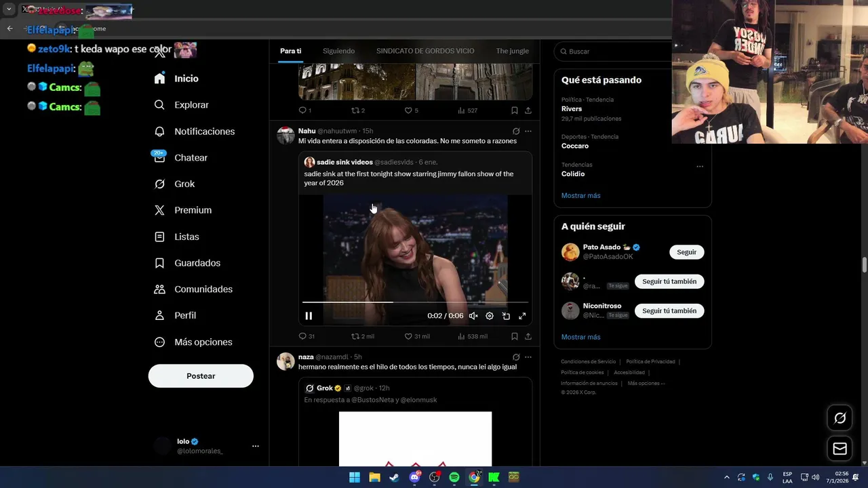868x488 pixels.
Task: Open more options on naza's post
Action: click(528, 357)
